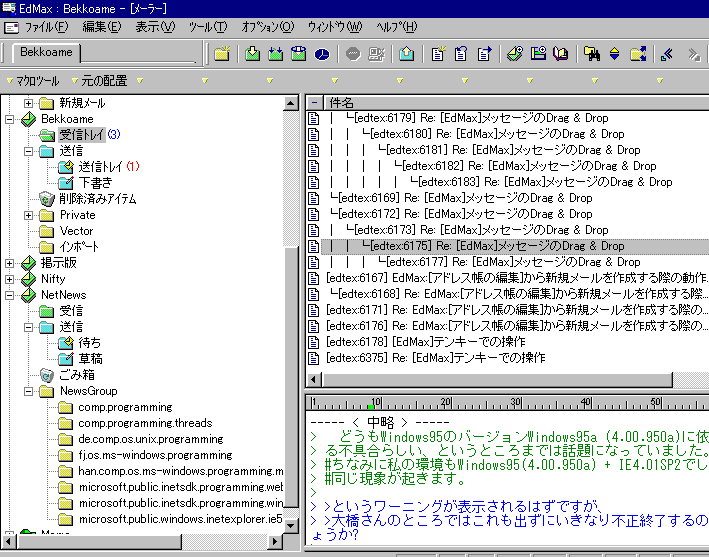
Task: Collapse the NetNews 送信 folder node
Action: (28, 327)
